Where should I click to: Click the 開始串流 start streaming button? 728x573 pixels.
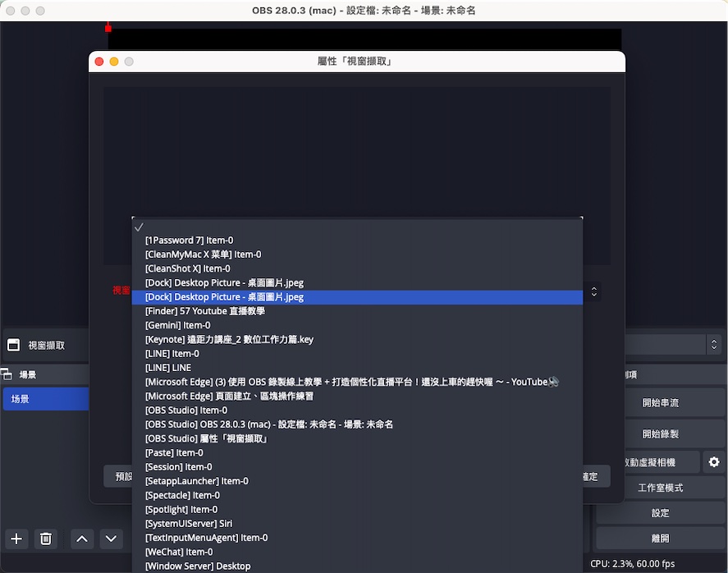click(x=660, y=402)
